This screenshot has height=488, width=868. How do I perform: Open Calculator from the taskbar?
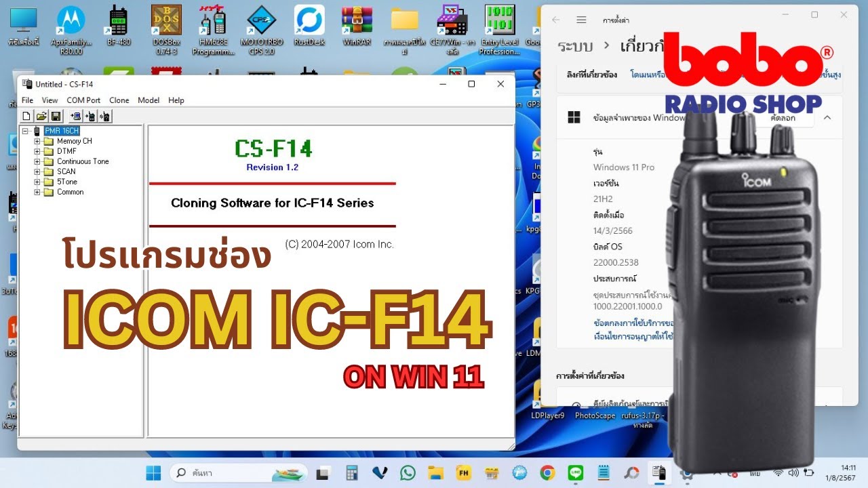click(x=352, y=472)
